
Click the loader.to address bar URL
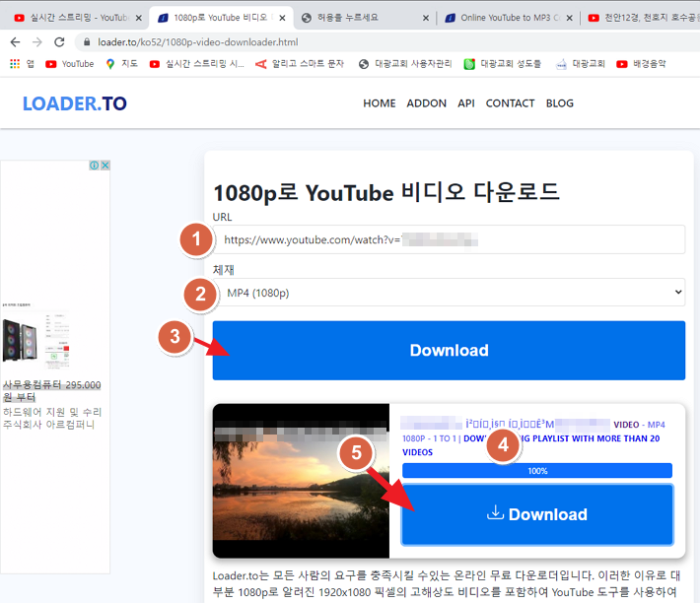[x=198, y=42]
